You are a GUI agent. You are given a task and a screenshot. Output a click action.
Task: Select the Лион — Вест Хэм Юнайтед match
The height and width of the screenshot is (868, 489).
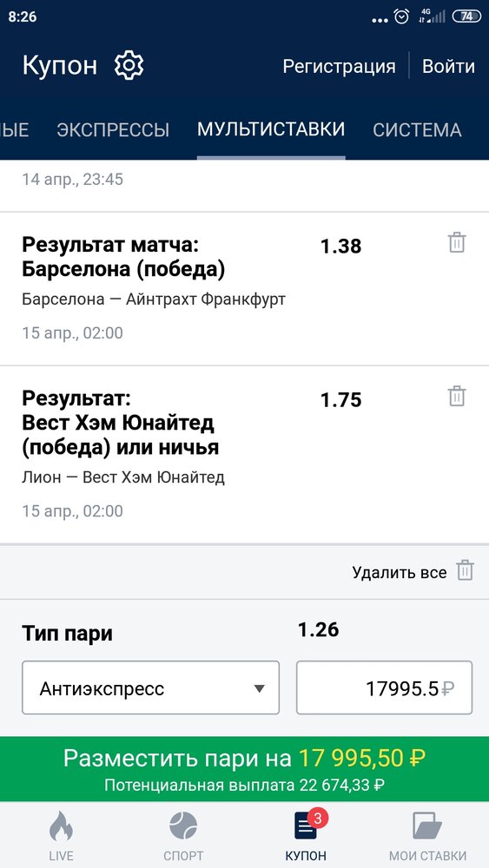click(x=123, y=477)
